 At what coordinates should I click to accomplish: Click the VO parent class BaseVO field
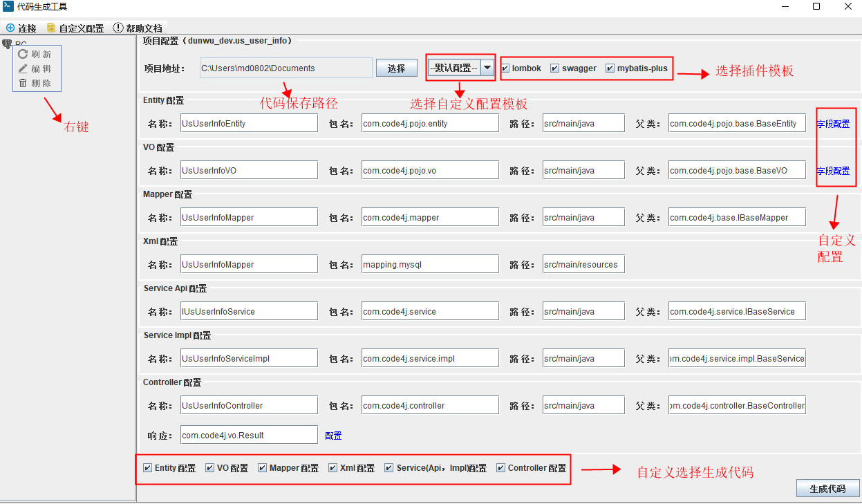click(x=737, y=170)
